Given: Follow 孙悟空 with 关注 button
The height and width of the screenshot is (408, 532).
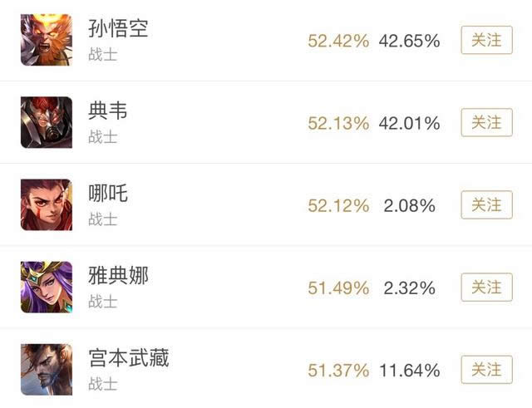Looking at the screenshot, I should click(x=486, y=40).
